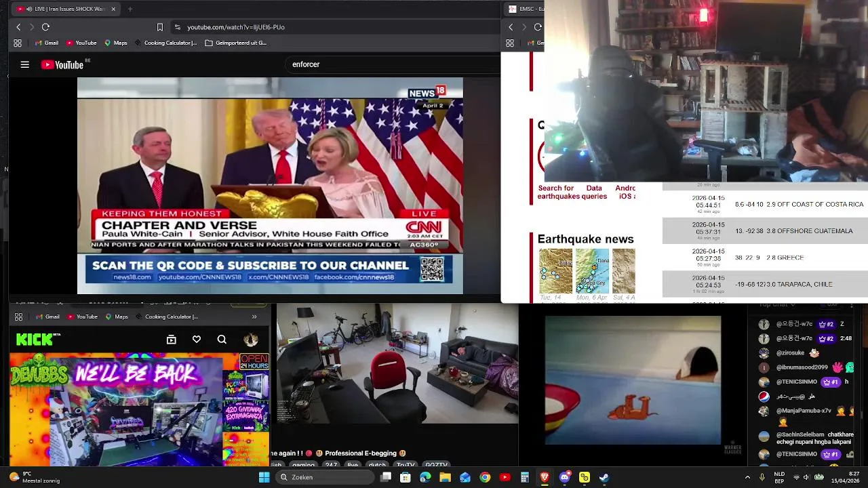Select the 'OFF COAST OF COSTA RICA' earthquake row
868x488 pixels.
click(x=765, y=204)
